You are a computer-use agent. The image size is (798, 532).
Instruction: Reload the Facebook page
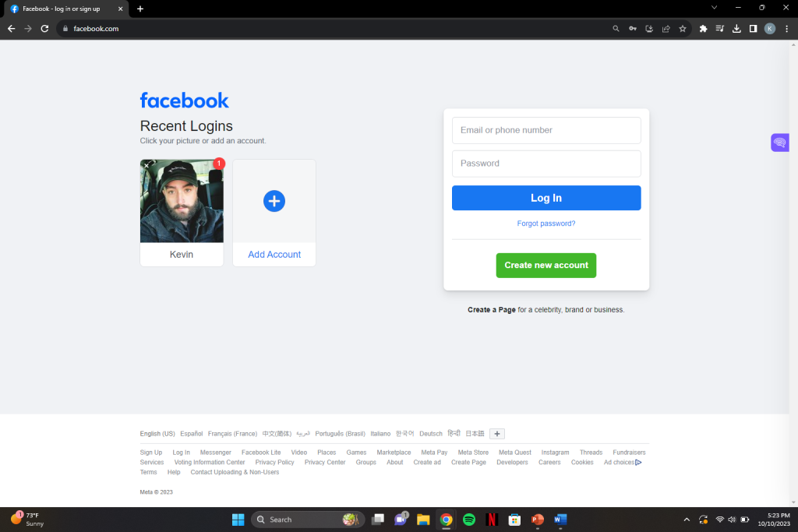tap(44, 29)
